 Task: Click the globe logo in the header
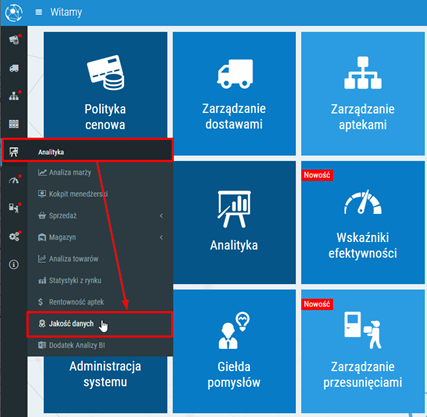14,13
